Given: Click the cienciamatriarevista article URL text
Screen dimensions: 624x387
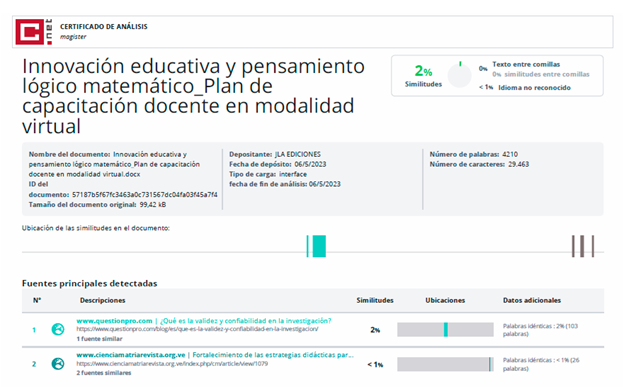Looking at the screenshot, I should pyautogui.click(x=172, y=364).
